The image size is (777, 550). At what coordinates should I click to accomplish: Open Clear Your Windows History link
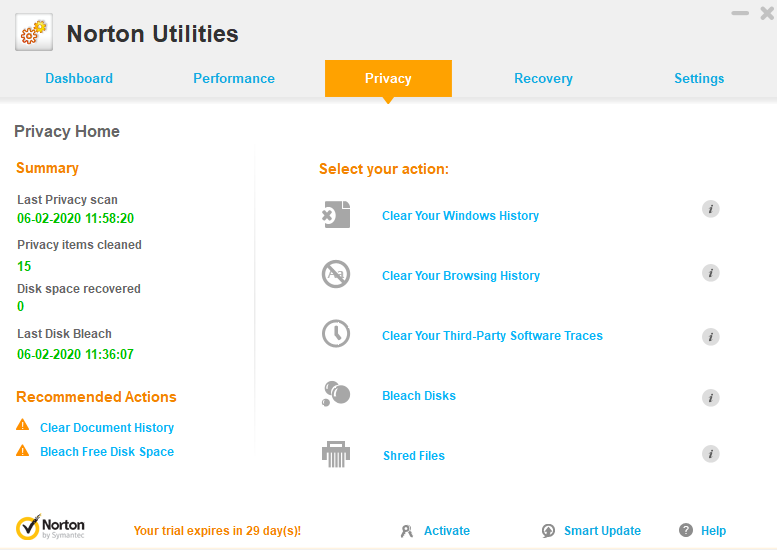(460, 216)
